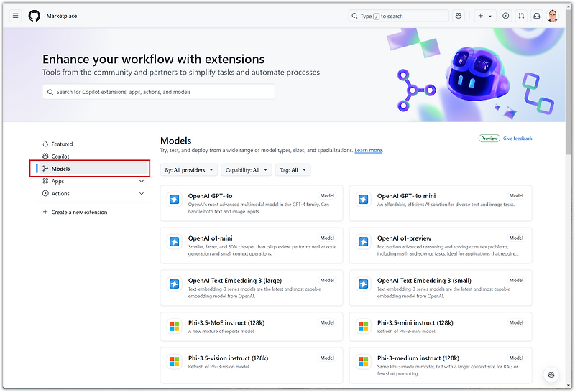The width and height of the screenshot is (575, 392).
Task: Open the hamburger navigation menu
Action: click(15, 16)
